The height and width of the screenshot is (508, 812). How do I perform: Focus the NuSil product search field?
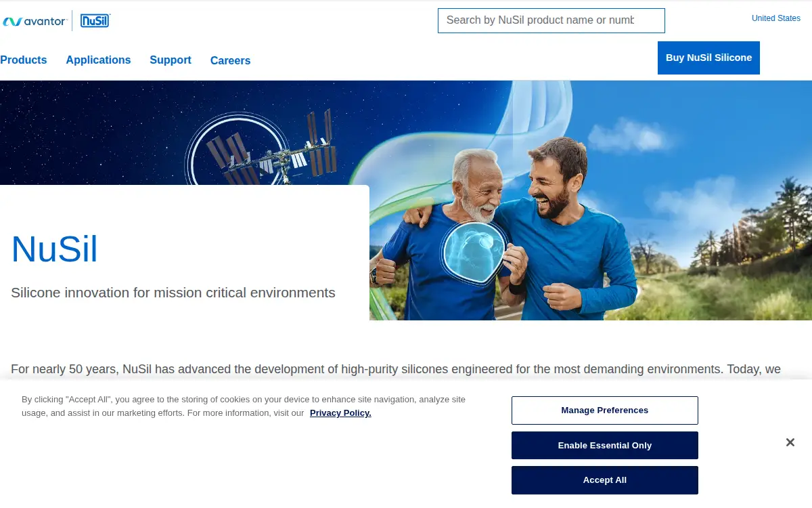point(551,20)
